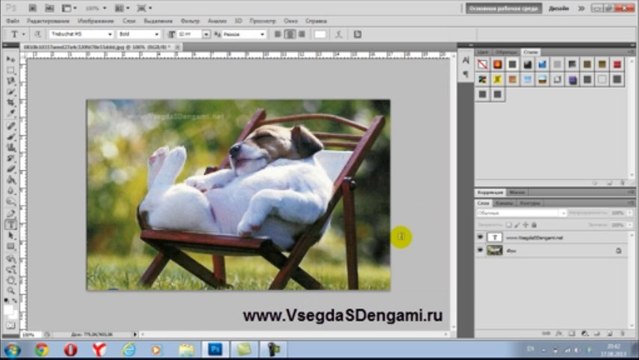The image size is (639, 360).
Task: Add a layer style with fx button
Action: tap(559, 333)
